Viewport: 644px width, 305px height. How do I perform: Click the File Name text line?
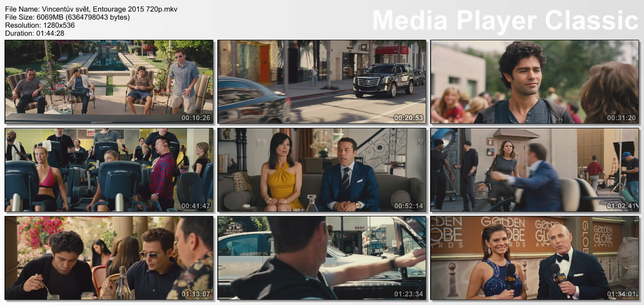tap(91, 9)
